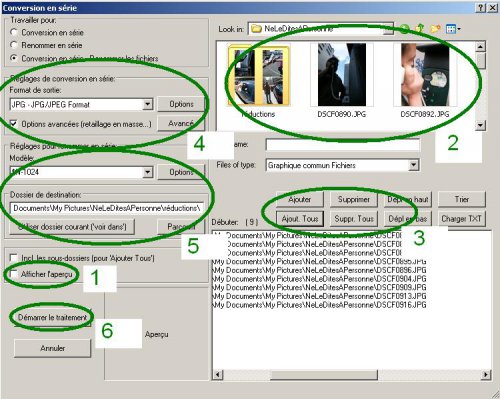Screen dimensions: 500x399
Task: Click the file browser scrollbar up arrow
Action: pos(480,46)
